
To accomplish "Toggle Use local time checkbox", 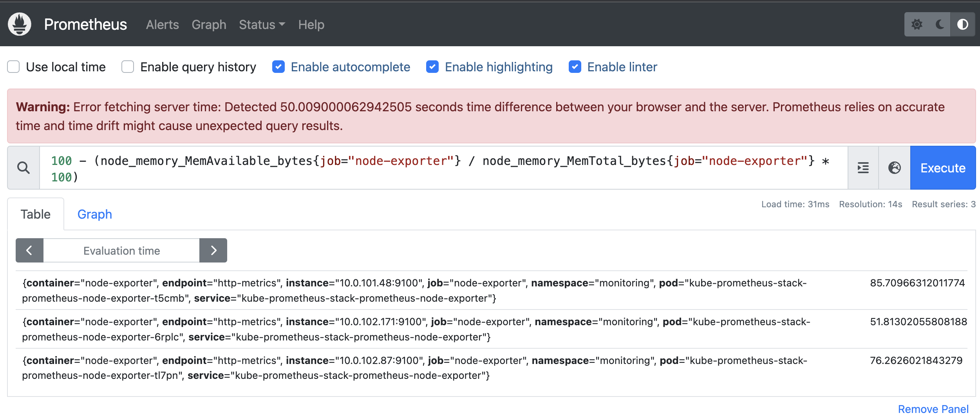I will pos(13,67).
